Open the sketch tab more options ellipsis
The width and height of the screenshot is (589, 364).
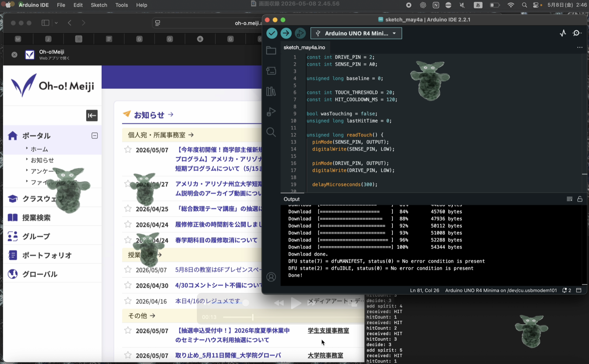(580, 47)
